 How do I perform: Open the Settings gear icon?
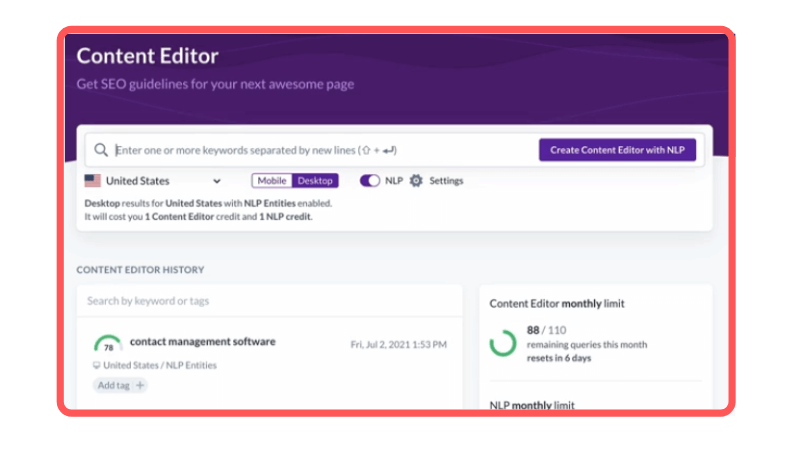click(416, 181)
